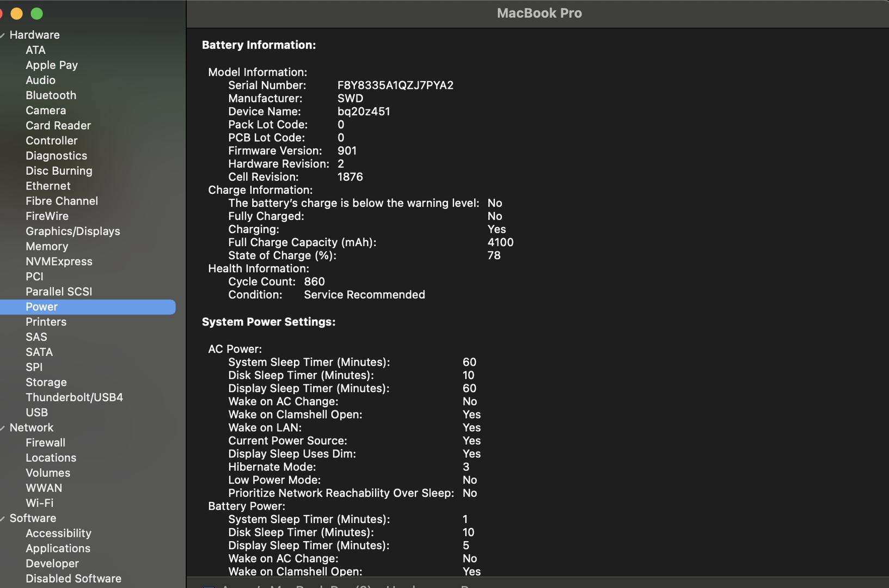Screen dimensions: 889x588
Task: Select Bluetooth in the Hardware list
Action: pos(51,95)
